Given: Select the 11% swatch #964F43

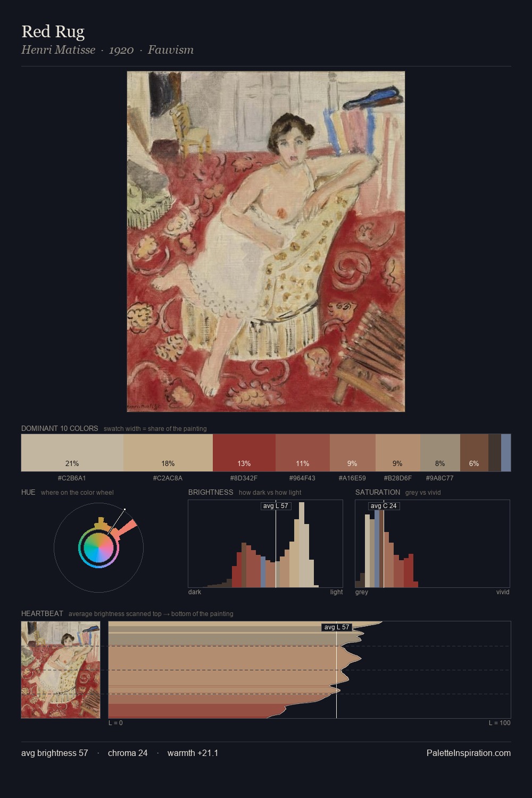Looking at the screenshot, I should (x=303, y=453).
